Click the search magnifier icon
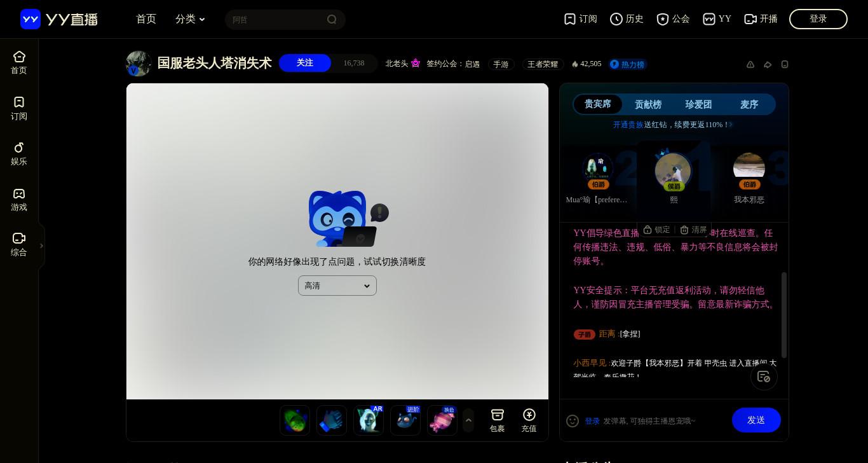This screenshot has height=463, width=868. 332,19
